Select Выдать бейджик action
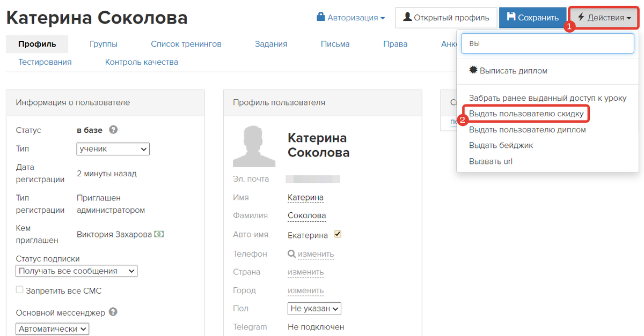644x336 pixels. pos(501,145)
